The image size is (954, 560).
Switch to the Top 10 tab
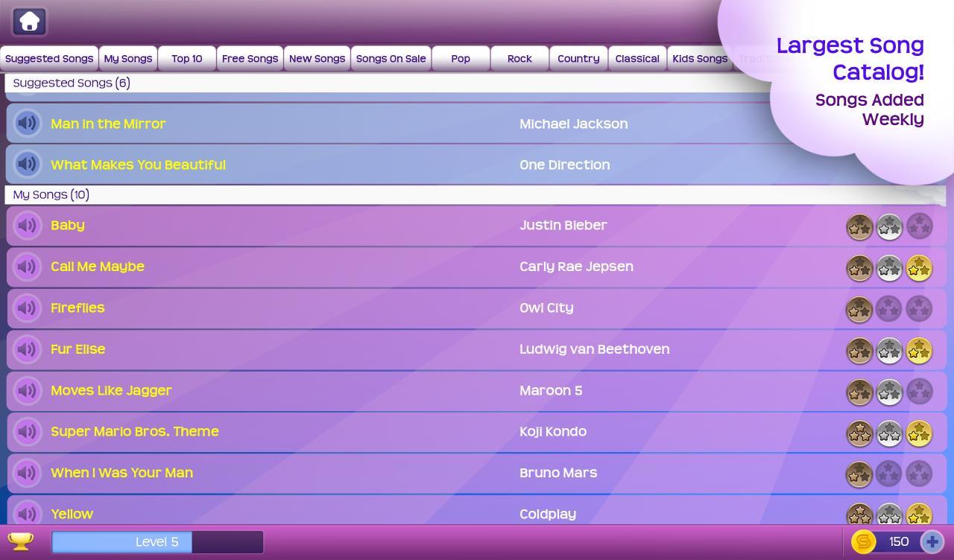[x=186, y=58]
